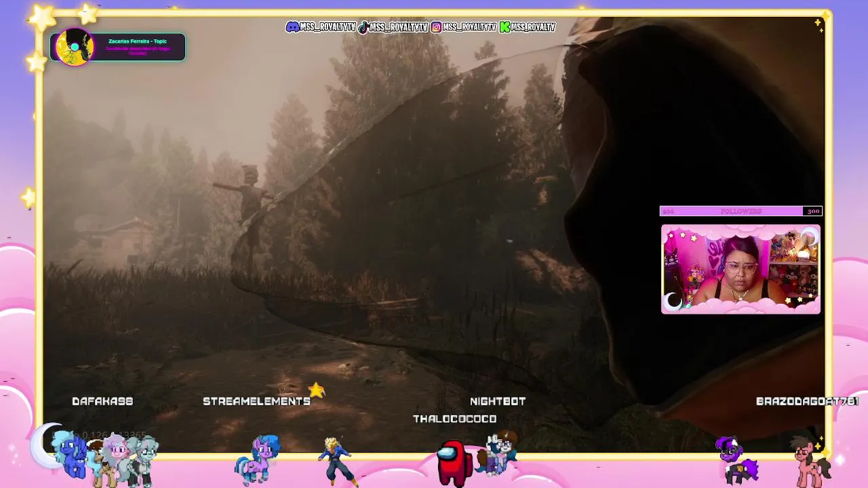
Task: Click the brown pony at far right
Action: (x=813, y=463)
